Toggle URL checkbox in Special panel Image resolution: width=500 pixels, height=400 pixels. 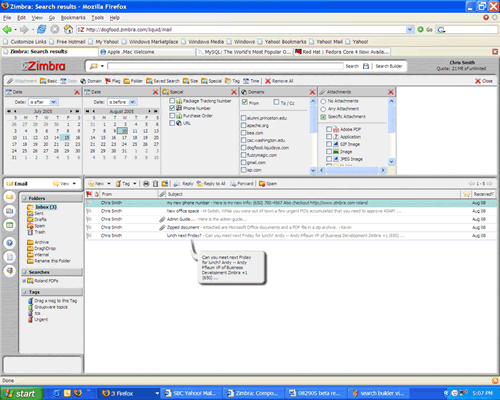pos(172,123)
